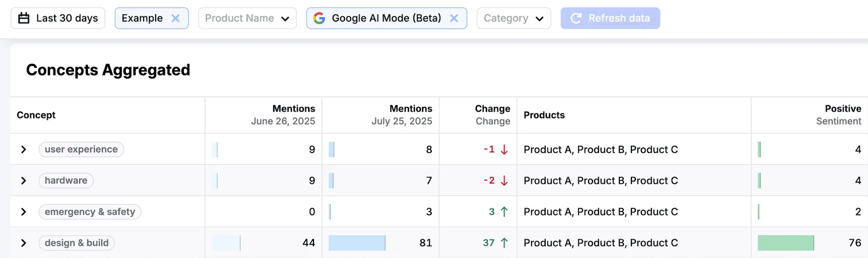Remove the Example filter with its X
Viewport: 868px width, 258px height.
point(175,18)
